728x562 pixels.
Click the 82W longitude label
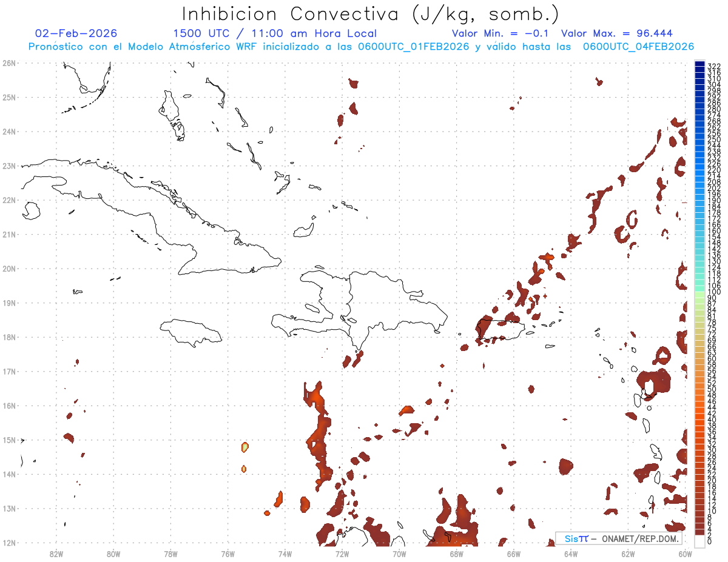pos(56,553)
